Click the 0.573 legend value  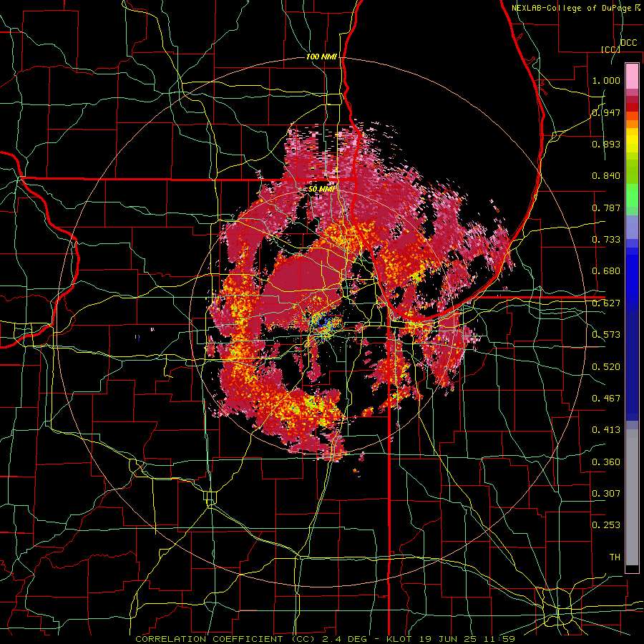(606, 335)
